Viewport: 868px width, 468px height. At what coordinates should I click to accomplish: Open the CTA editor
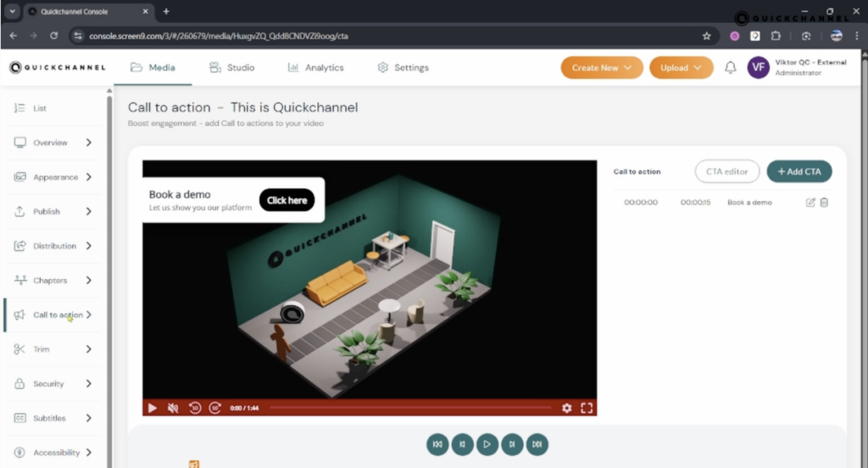pos(726,171)
